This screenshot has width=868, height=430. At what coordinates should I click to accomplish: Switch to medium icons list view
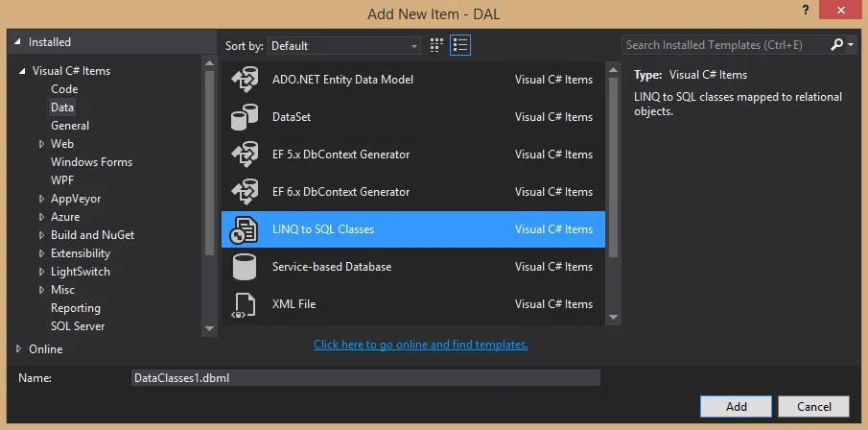click(x=460, y=45)
